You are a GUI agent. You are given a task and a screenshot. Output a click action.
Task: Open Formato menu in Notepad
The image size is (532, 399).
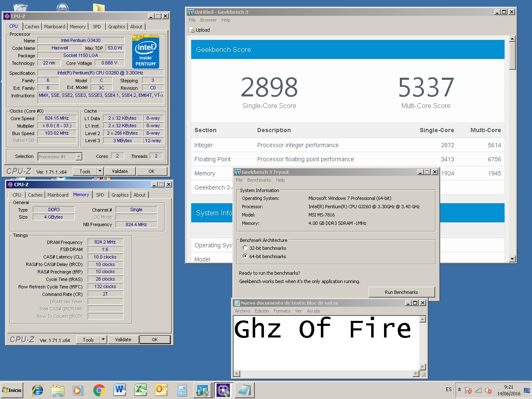(x=282, y=311)
